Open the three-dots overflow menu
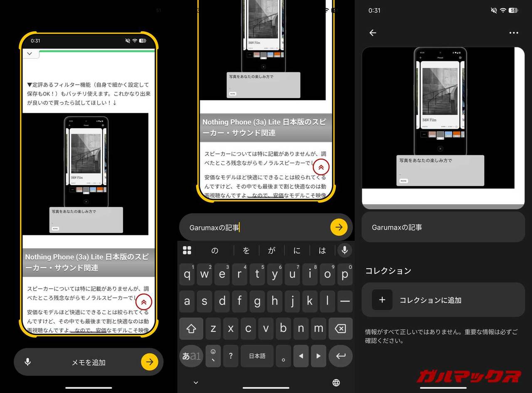The height and width of the screenshot is (393, 532). (x=514, y=33)
